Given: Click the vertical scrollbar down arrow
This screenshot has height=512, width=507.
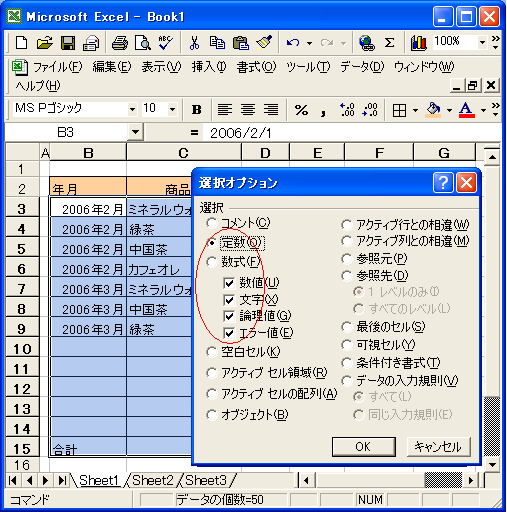Looking at the screenshot, I should pyautogui.click(x=492, y=464).
